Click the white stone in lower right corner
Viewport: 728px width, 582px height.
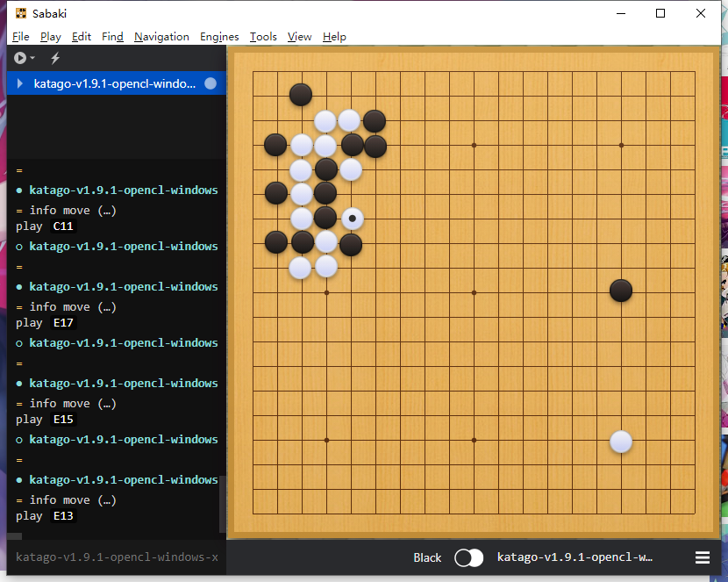pyautogui.click(x=621, y=442)
